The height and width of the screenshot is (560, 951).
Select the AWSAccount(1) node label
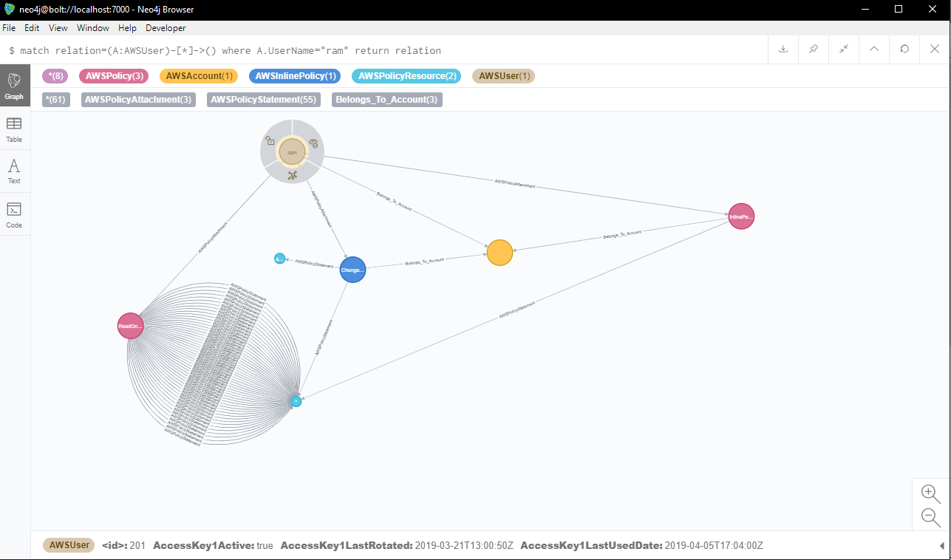point(199,76)
